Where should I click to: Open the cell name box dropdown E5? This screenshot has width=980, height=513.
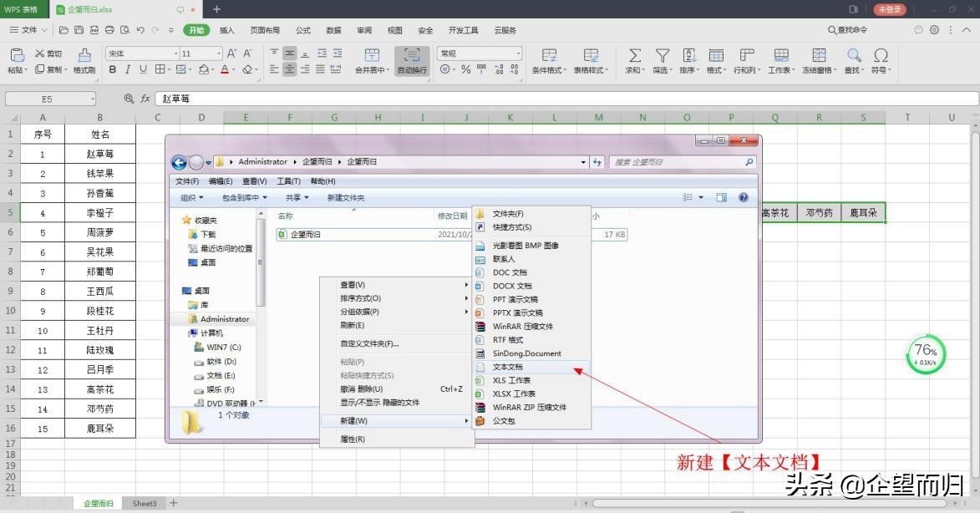(93, 99)
